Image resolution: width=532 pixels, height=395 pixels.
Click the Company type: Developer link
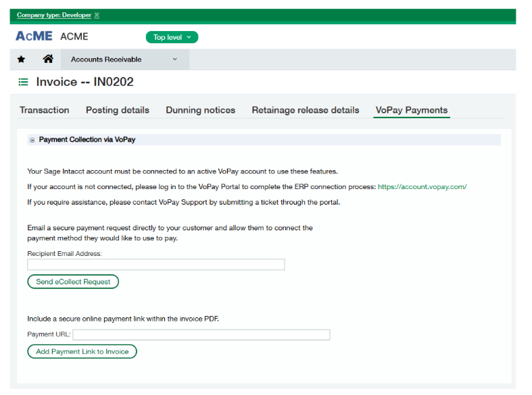[x=54, y=16]
